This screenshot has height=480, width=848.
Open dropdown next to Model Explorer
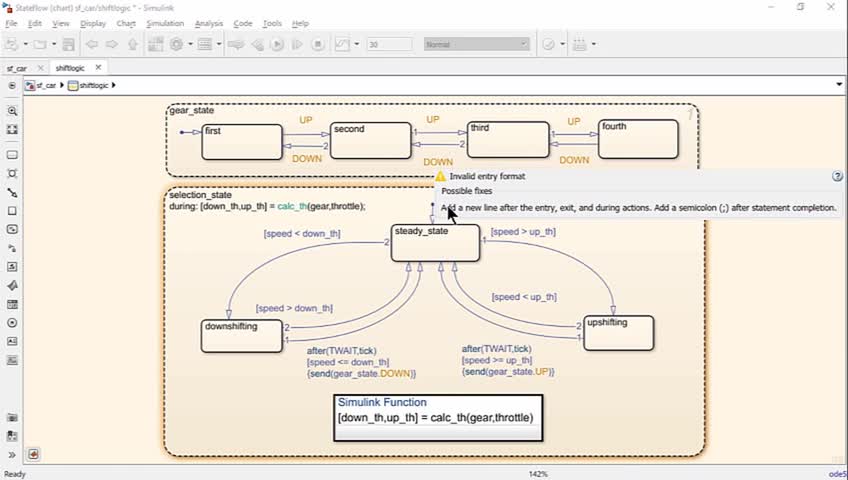click(x=218, y=44)
